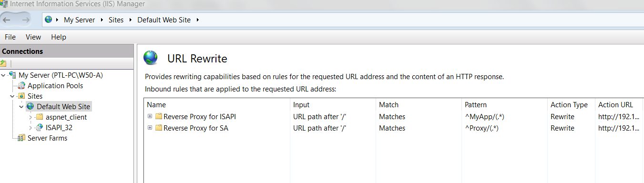This screenshot has width=644, height=183.
Task: Expand the ISAPI_32 application node
Action: pyautogui.click(x=31, y=128)
